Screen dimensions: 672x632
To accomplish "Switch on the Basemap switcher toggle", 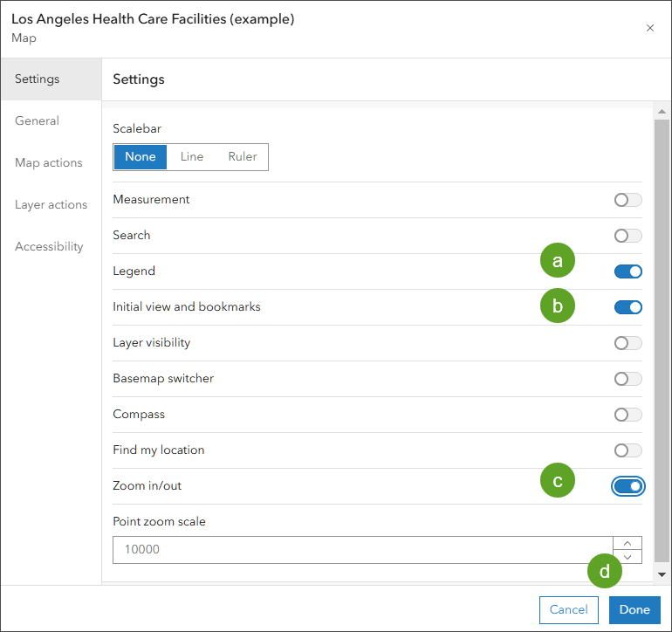I will tap(627, 379).
